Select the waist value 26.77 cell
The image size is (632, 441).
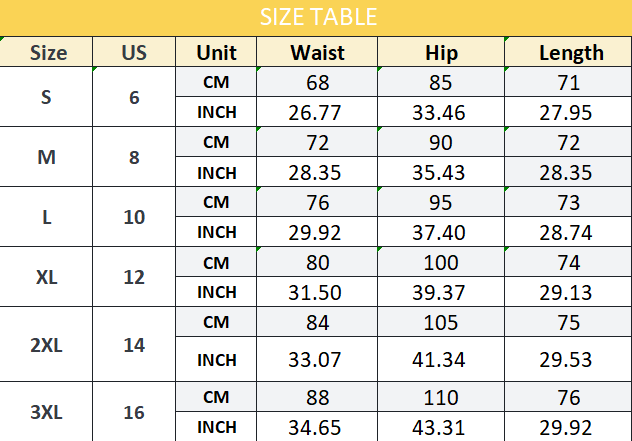[317, 112]
